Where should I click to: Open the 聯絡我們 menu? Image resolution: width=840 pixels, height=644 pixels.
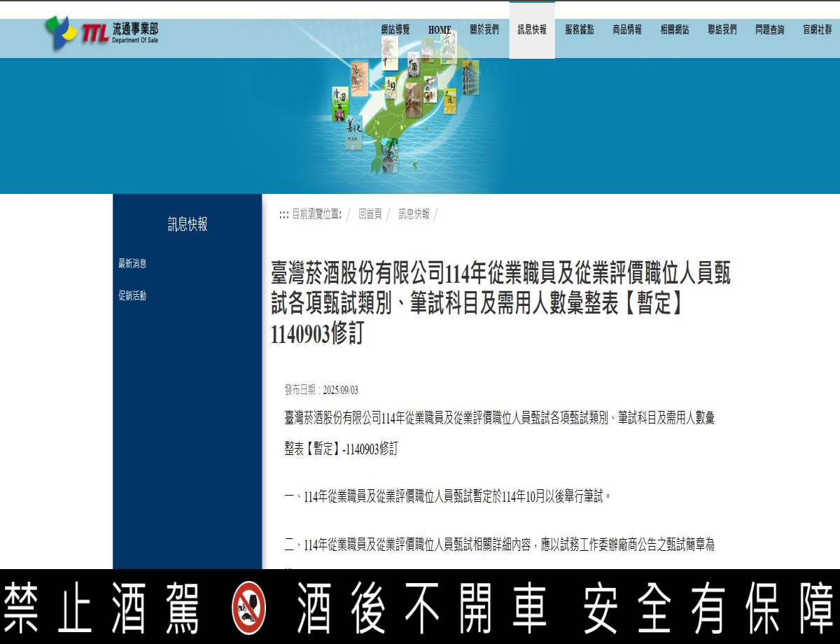pyautogui.click(x=722, y=30)
